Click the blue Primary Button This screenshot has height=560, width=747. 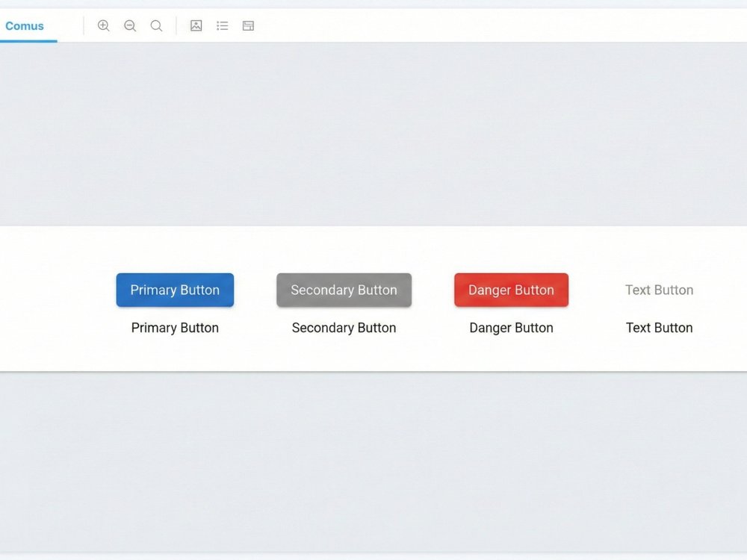[175, 290]
